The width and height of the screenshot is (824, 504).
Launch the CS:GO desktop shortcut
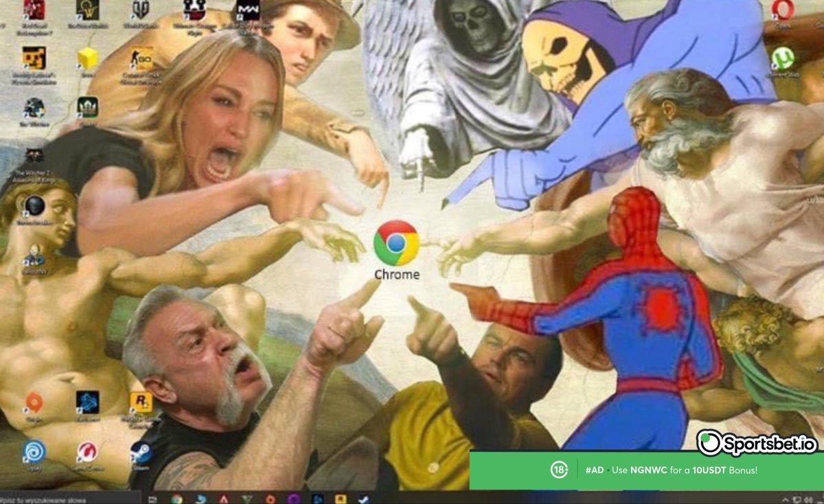click(x=141, y=58)
